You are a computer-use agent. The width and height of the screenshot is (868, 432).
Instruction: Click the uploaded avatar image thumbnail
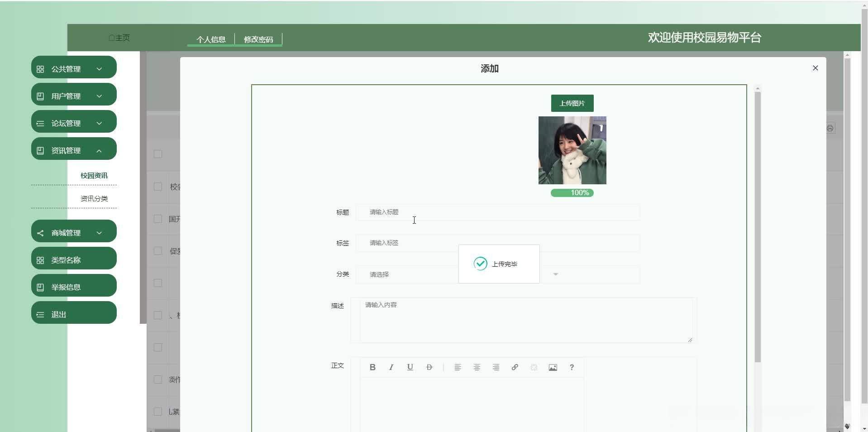coord(572,150)
